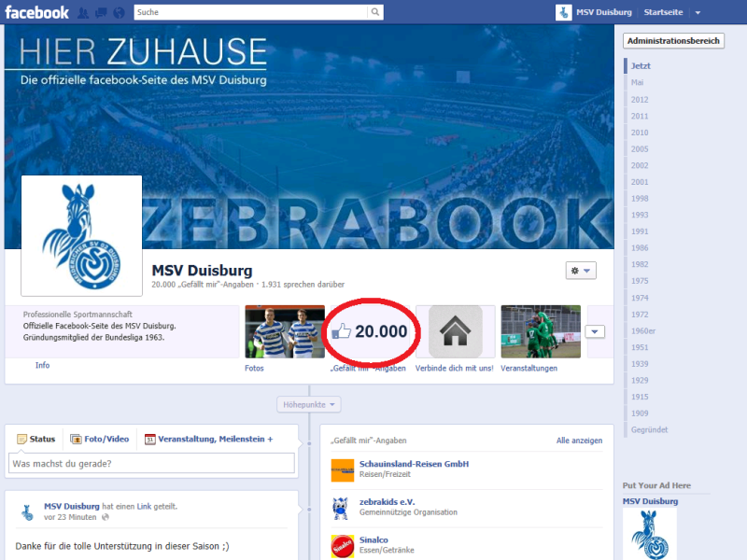Go to Startseite
Image resolution: width=747 pixels, height=560 pixels.
(663, 12)
